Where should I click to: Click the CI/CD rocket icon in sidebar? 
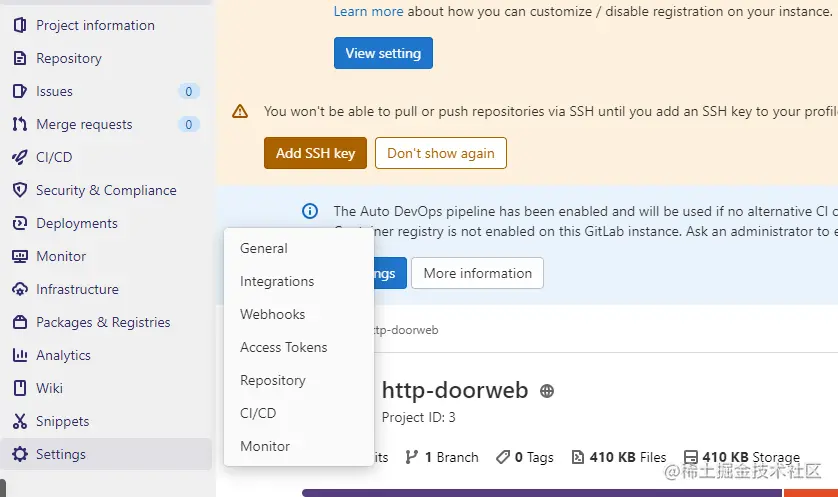tap(20, 157)
